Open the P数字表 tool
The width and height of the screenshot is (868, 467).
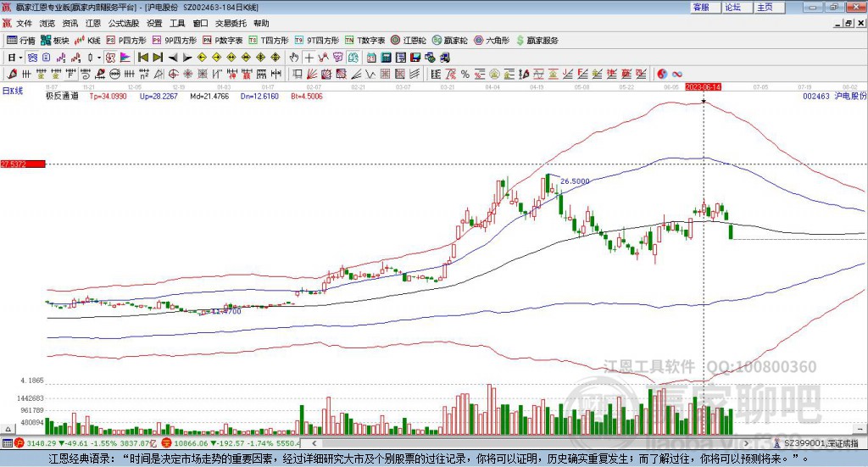tap(223, 41)
